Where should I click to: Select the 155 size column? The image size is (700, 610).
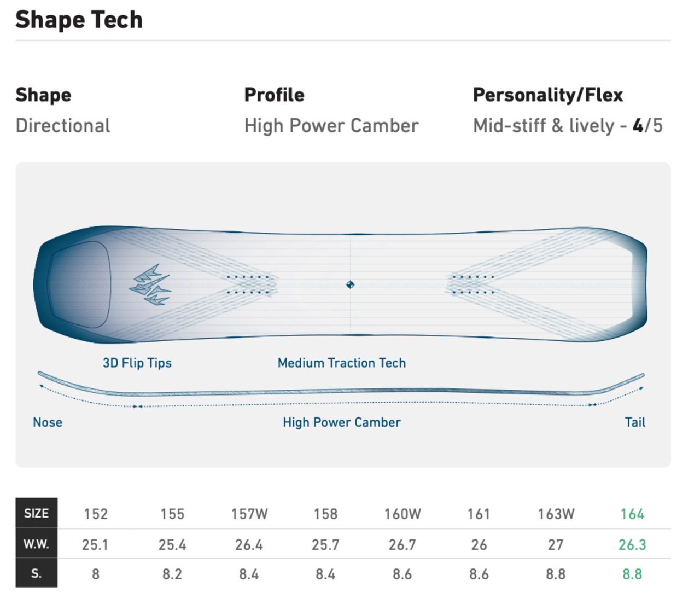[x=172, y=514]
